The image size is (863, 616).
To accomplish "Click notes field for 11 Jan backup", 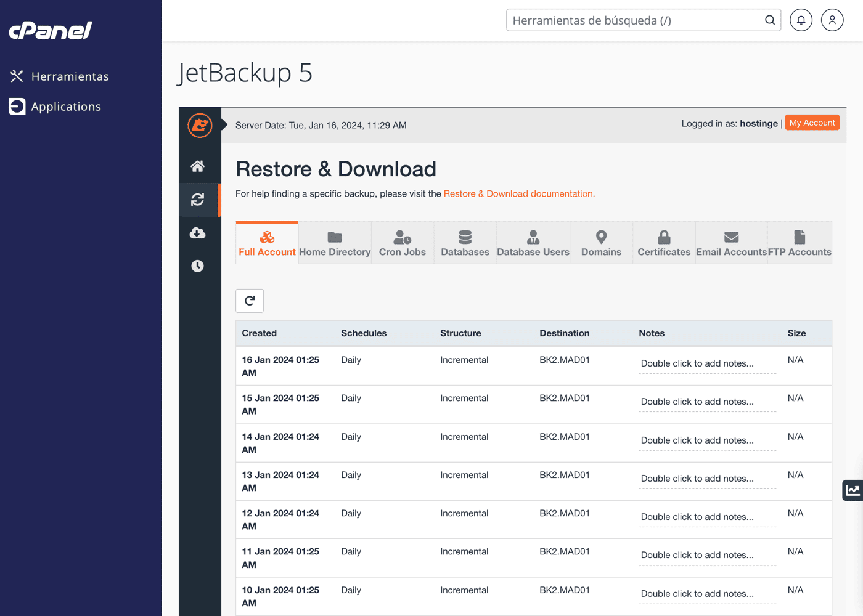I will [707, 556].
